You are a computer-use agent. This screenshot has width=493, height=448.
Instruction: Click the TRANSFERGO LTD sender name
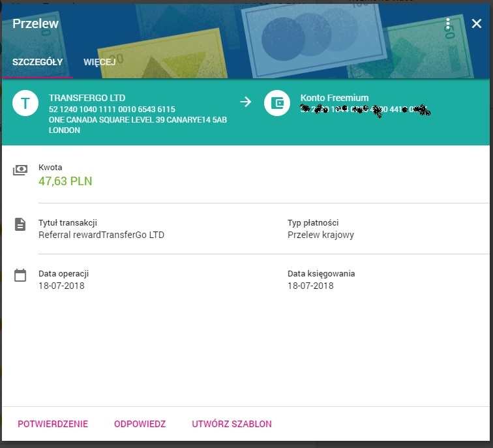pyautogui.click(x=87, y=98)
